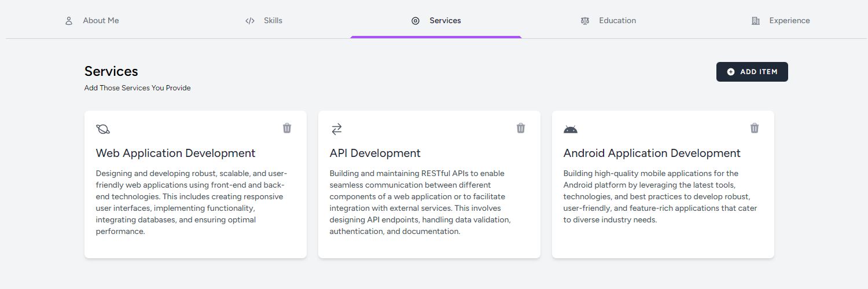This screenshot has height=289, width=868.
Task: Click the person icon beside About Me
Action: (x=69, y=21)
